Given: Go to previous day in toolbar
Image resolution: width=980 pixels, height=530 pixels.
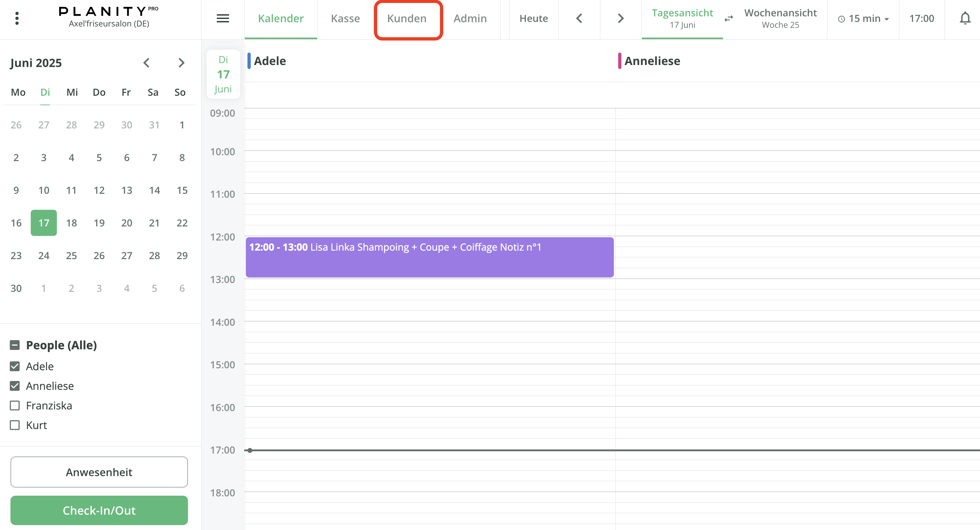Looking at the screenshot, I should coord(579,18).
